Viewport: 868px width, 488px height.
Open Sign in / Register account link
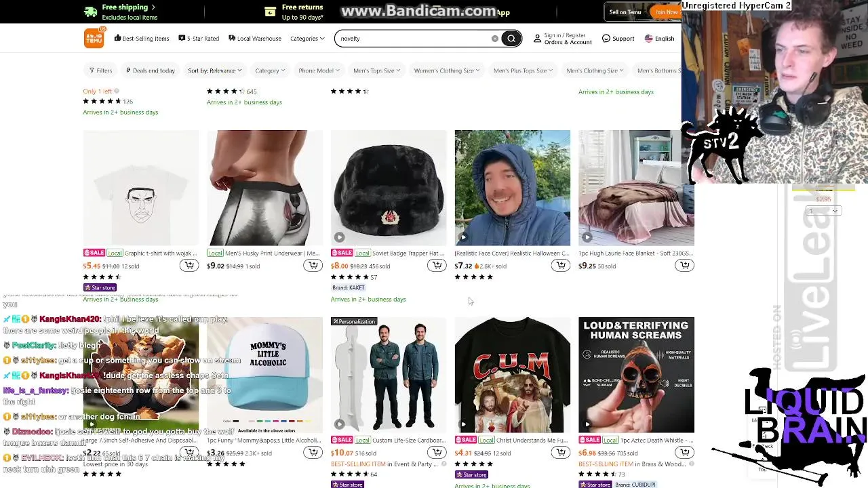562,39
